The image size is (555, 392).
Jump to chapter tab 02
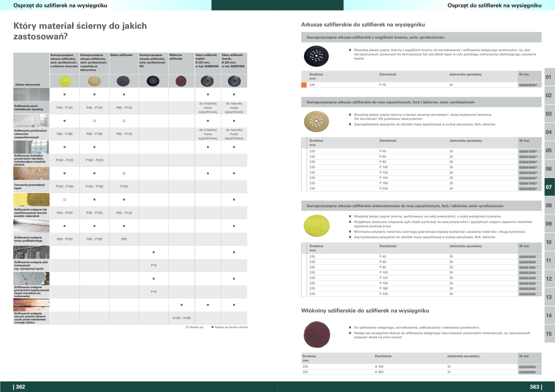click(549, 95)
